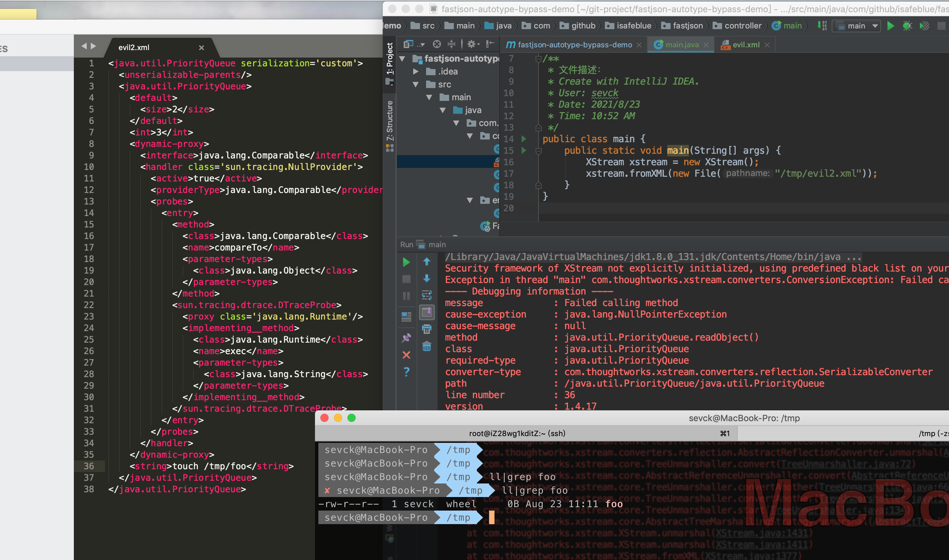Click Up the Stack Trace arrow
Screen dimensions: 949x560
(426, 261)
